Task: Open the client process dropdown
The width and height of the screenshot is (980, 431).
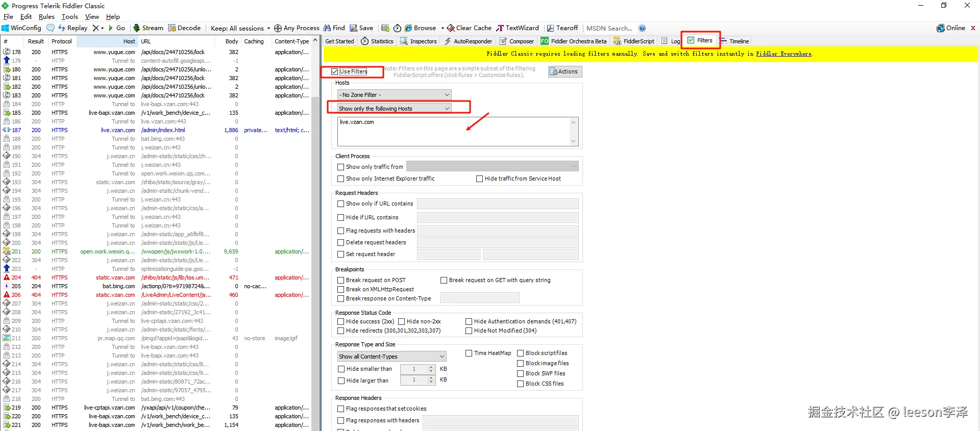Action: [492, 166]
